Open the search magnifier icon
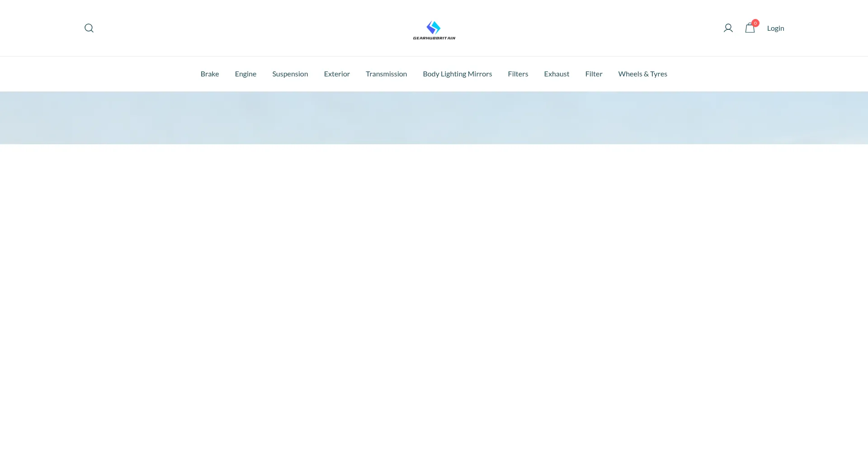 coord(89,28)
